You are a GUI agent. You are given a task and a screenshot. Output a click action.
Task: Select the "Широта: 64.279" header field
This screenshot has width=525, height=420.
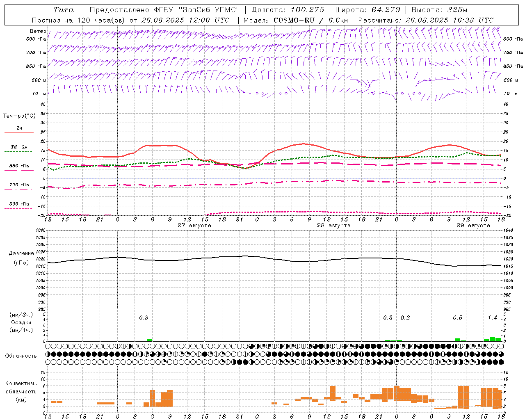point(367,10)
